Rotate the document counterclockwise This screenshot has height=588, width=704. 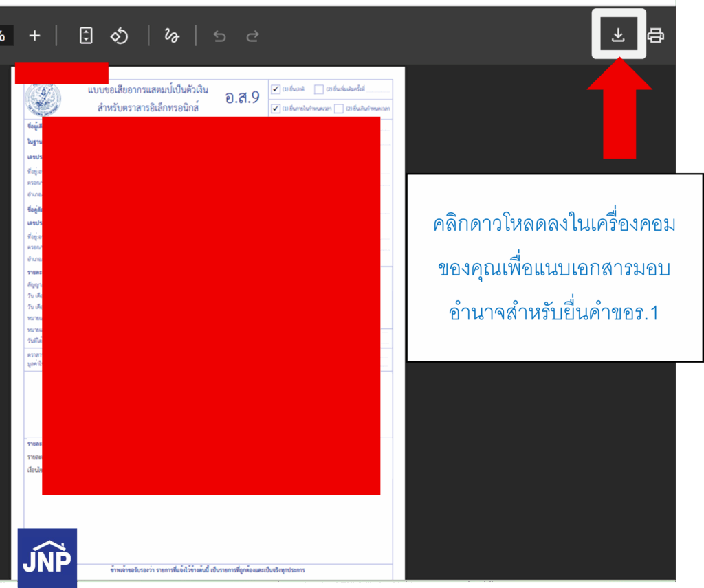tap(120, 36)
